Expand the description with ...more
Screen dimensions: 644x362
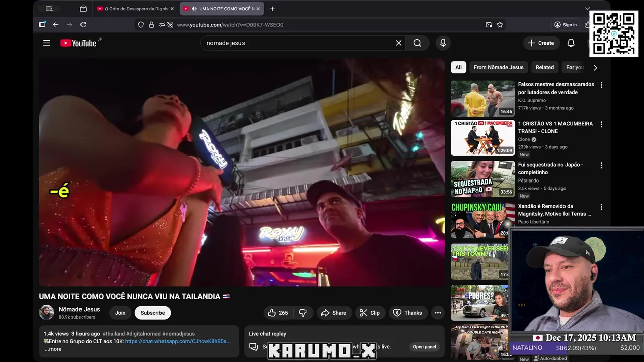53,349
